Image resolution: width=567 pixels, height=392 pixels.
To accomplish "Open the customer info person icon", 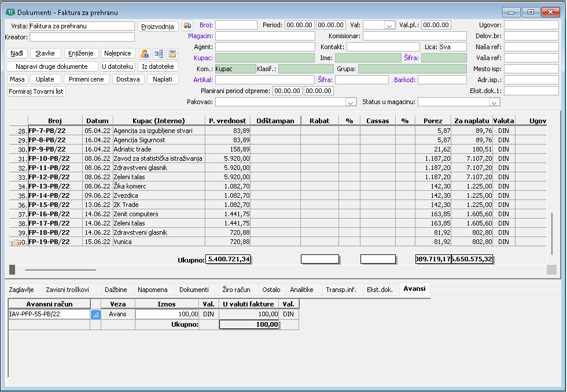I will tap(145, 53).
